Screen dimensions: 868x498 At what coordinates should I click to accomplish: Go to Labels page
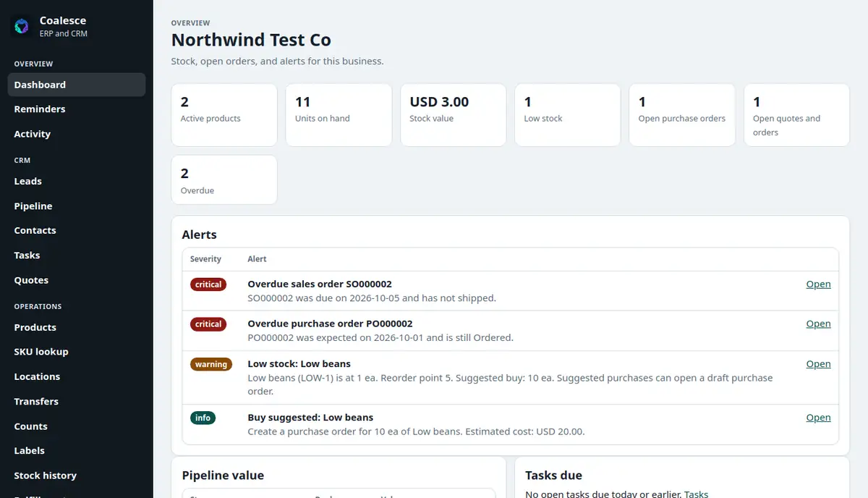pyautogui.click(x=77, y=450)
